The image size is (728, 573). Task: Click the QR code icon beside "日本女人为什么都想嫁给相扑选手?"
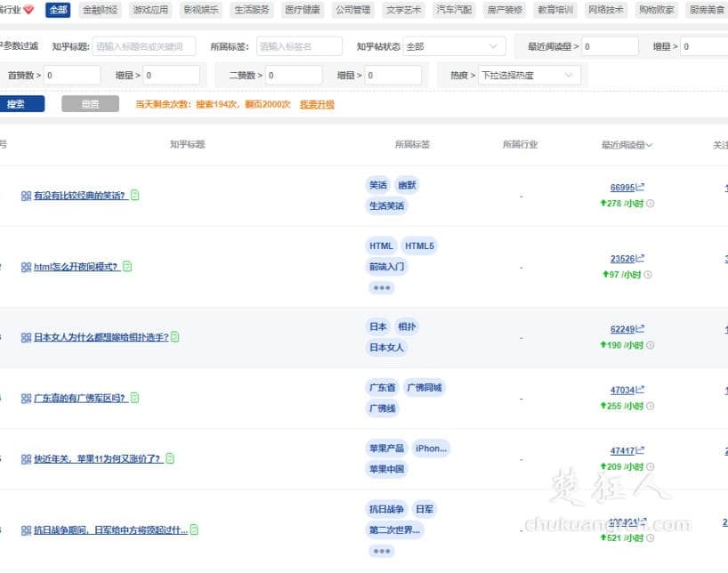[x=25, y=336]
